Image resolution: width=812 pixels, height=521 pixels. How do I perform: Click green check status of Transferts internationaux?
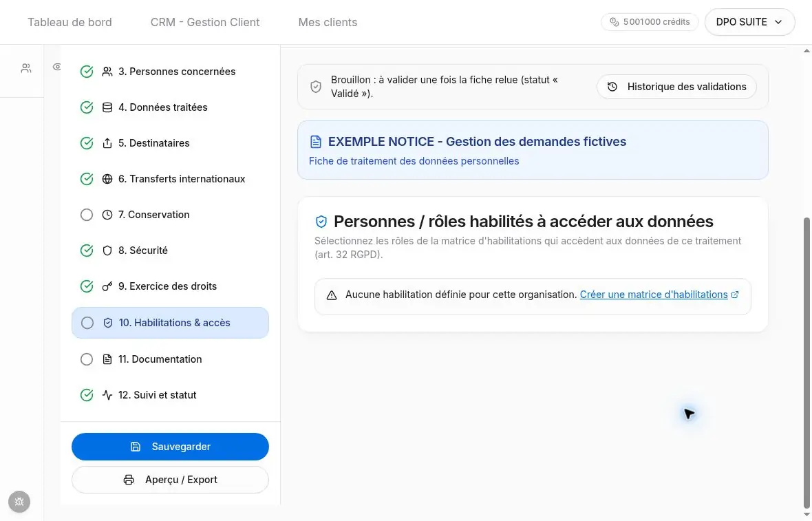[87, 179]
